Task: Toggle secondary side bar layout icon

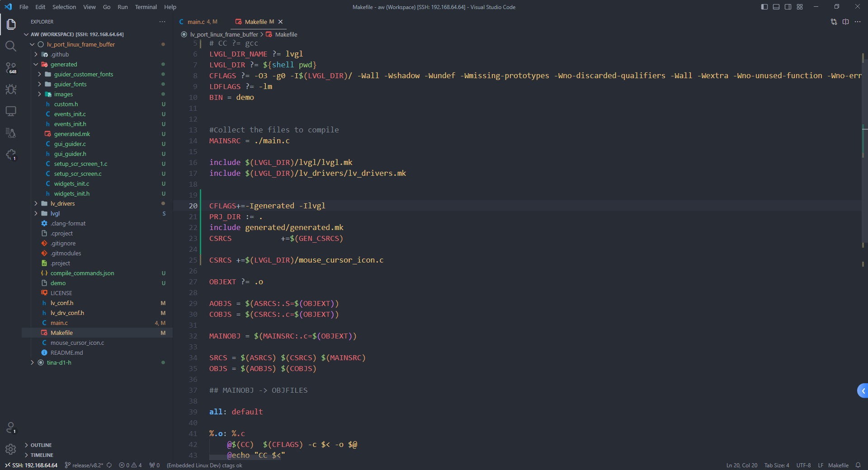Action: point(788,7)
